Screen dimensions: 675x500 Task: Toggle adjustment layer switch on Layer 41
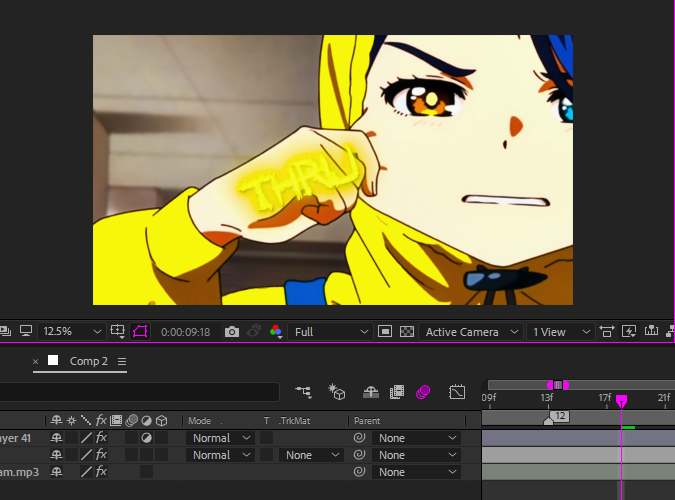coord(146,438)
